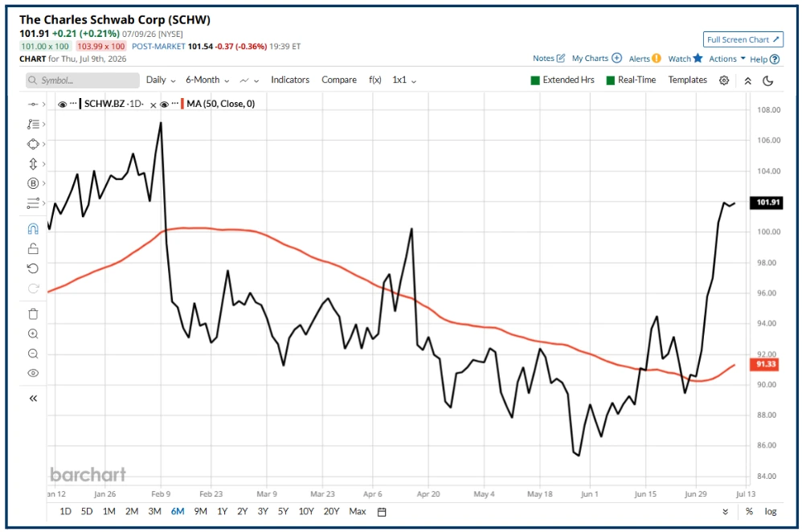Toggle dark mode moon icon
802x532 pixels.
tap(767, 81)
